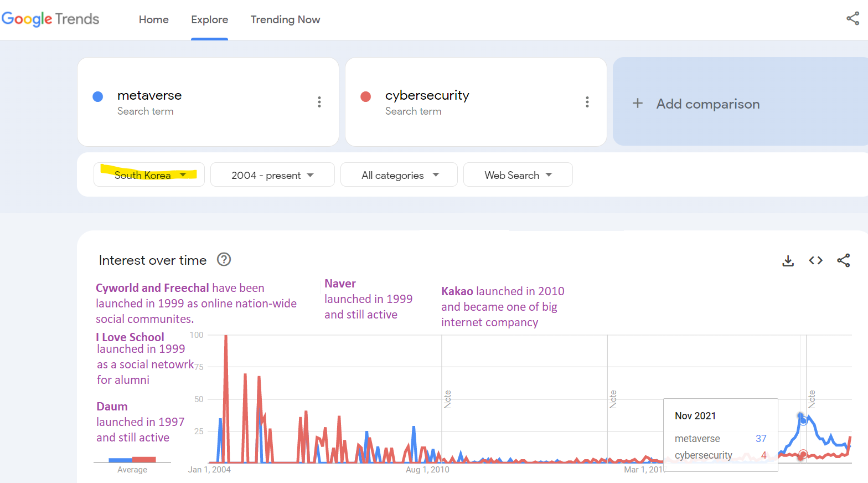The height and width of the screenshot is (483, 868).
Task: Switch to the Trending Now tab
Action: click(285, 19)
